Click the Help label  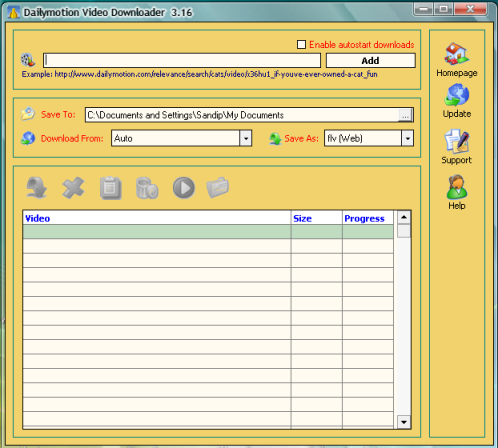(x=457, y=206)
